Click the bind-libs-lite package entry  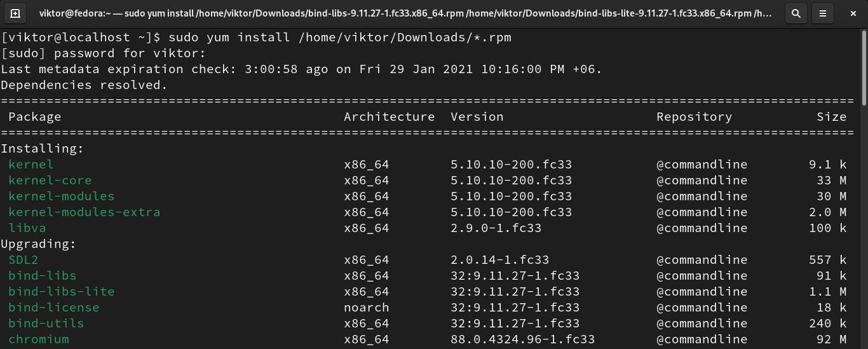pyautogui.click(x=61, y=291)
